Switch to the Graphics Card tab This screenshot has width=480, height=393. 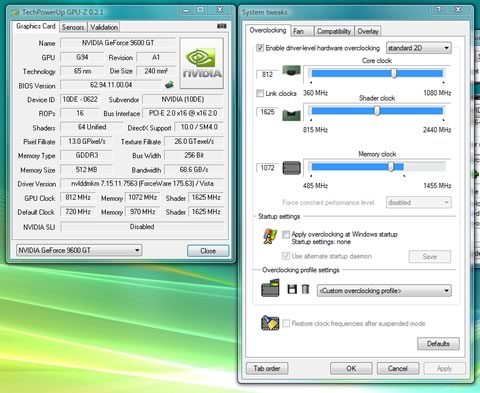click(x=36, y=26)
